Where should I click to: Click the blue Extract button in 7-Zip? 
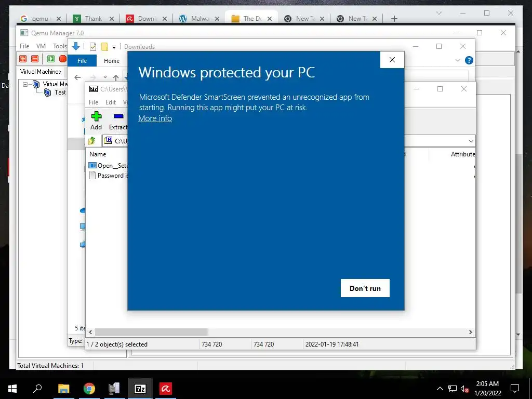(x=118, y=121)
